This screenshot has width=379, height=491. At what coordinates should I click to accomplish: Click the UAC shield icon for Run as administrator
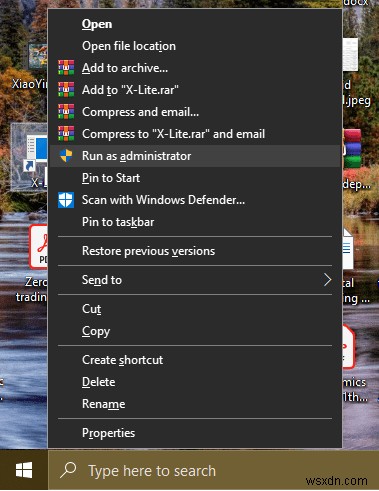point(66,156)
